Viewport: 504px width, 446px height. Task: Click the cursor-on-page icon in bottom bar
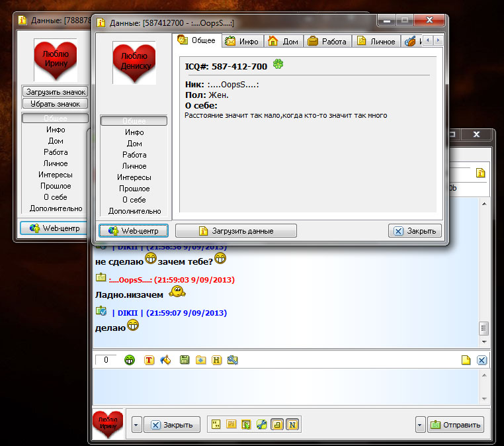tap(246, 424)
